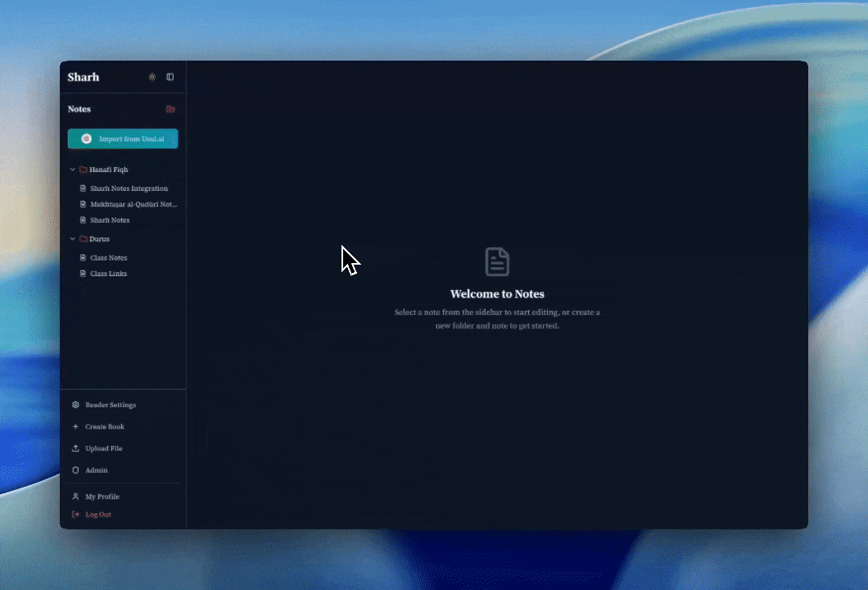This screenshot has width=868, height=590.
Task: Open the Mukhtaṣar al-Qudūrī note
Action: coord(133,204)
